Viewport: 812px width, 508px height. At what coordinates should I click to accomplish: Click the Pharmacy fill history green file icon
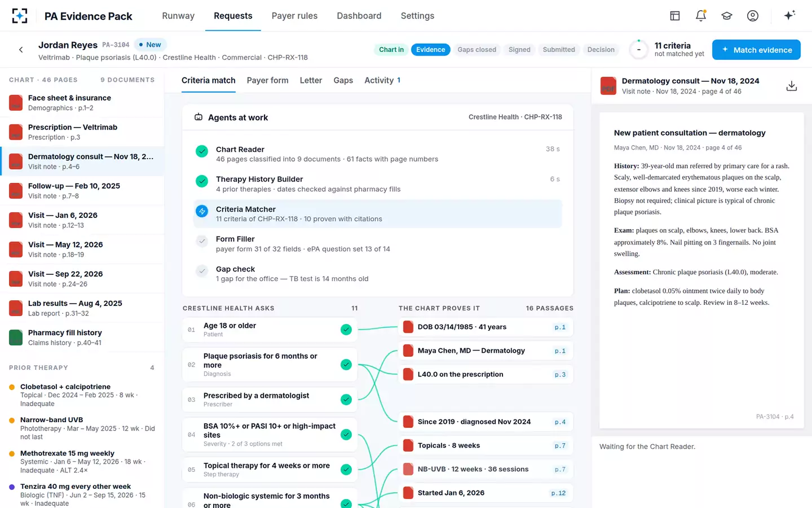click(16, 338)
